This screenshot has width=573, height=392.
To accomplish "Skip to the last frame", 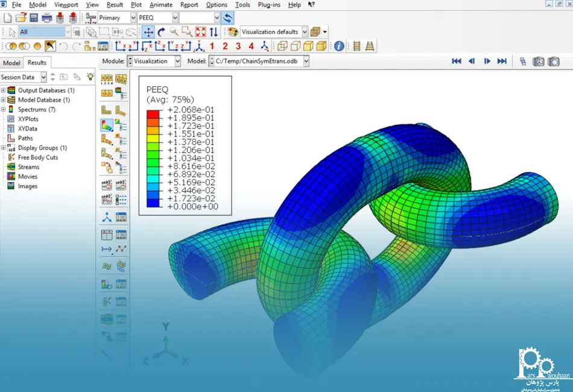I will tap(502, 62).
